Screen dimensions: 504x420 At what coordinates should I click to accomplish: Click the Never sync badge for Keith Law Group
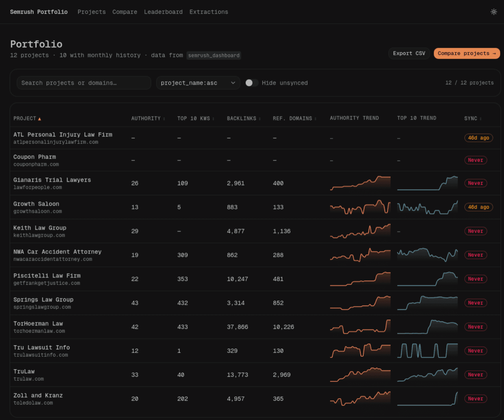tap(475, 231)
